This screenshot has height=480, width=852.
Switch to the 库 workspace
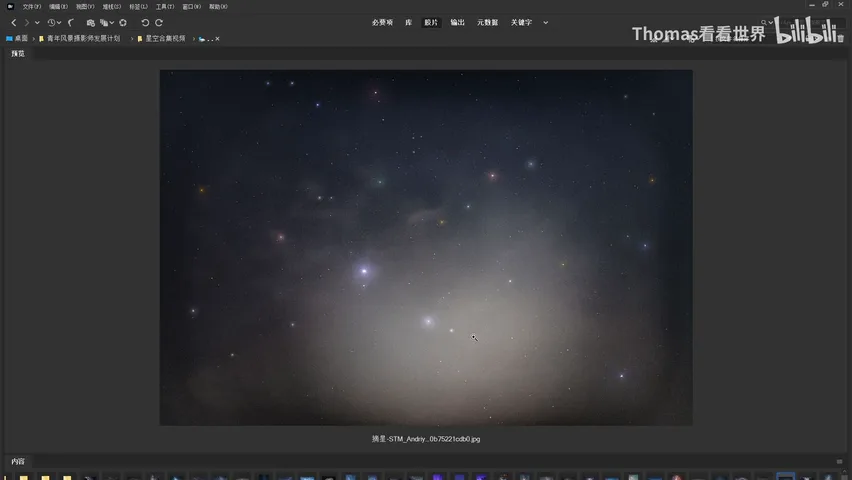coord(408,23)
